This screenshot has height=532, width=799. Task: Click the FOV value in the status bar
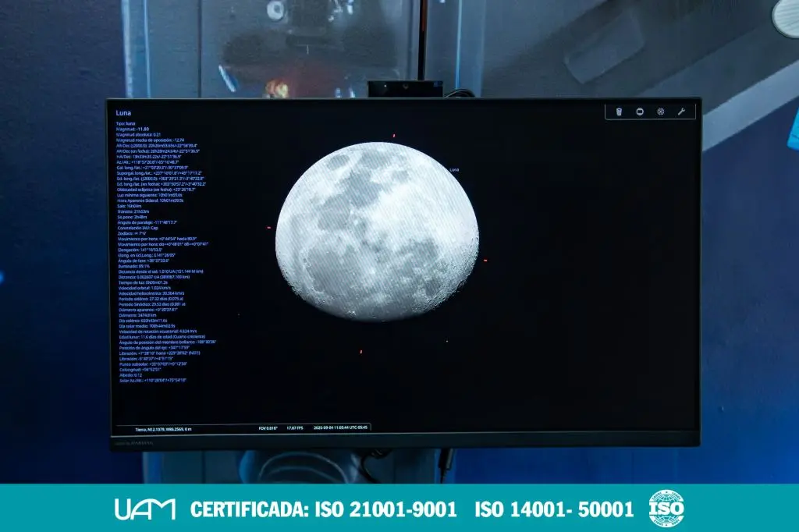(x=268, y=428)
